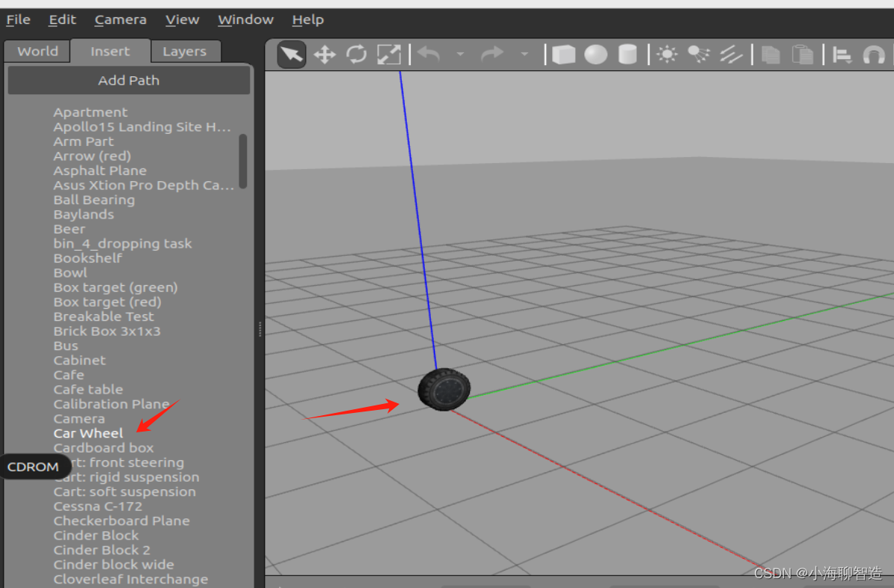The height and width of the screenshot is (588, 894).
Task: Click the undo arrow icon
Action: click(429, 55)
